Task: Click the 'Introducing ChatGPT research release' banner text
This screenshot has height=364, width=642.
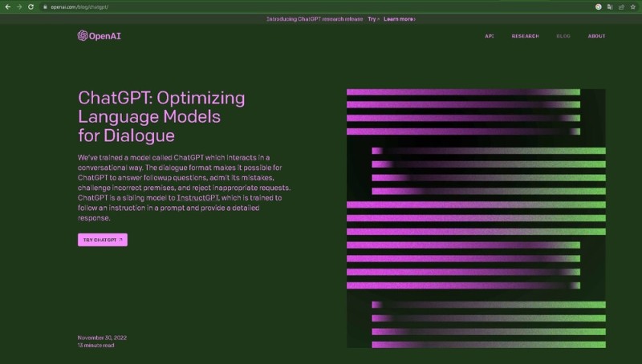Action: coord(315,18)
